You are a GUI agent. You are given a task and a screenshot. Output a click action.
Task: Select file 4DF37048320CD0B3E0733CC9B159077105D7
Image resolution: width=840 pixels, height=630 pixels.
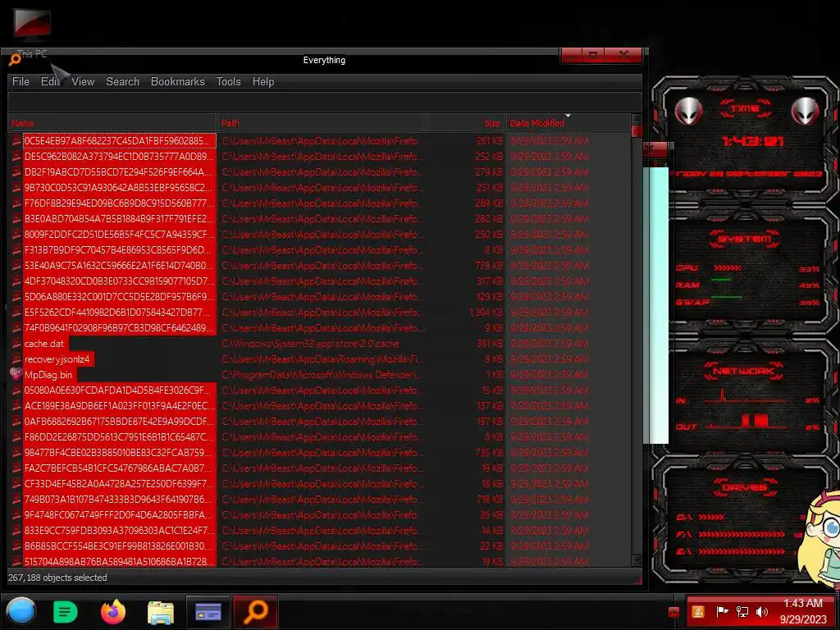tap(119, 281)
